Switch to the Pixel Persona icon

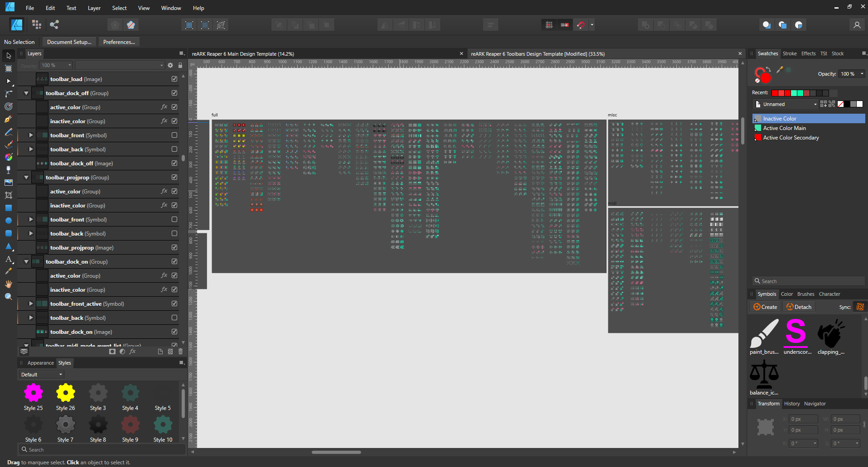pyautogui.click(x=37, y=25)
